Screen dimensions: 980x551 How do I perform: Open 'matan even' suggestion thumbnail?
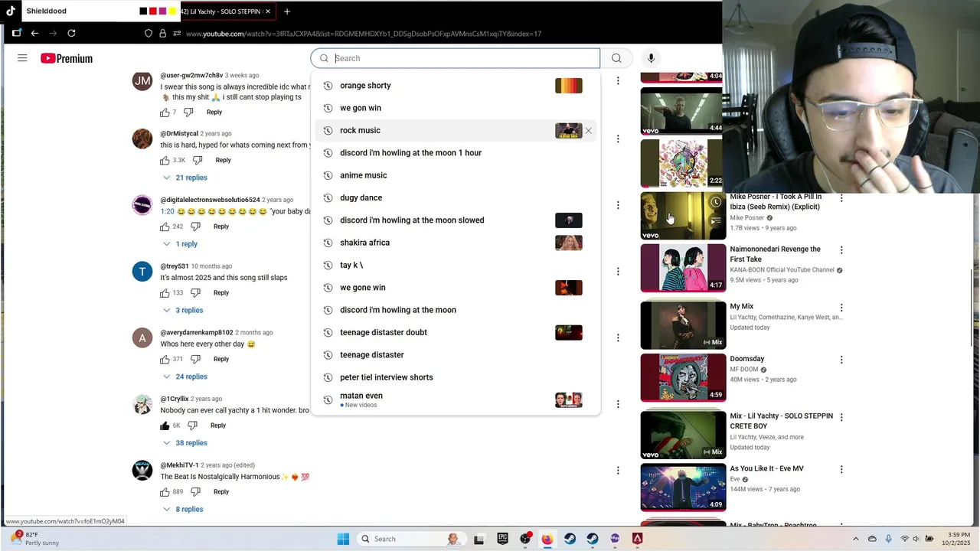tap(569, 399)
